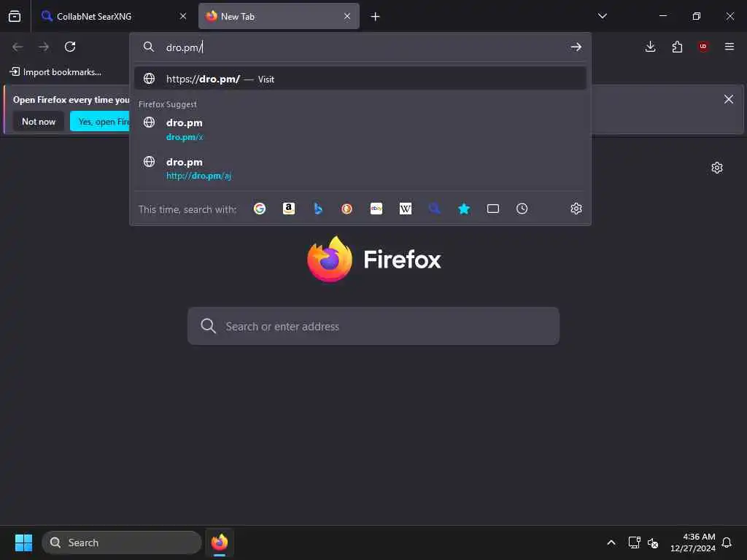
Task: Search this time with Amazon
Action: coord(289,209)
